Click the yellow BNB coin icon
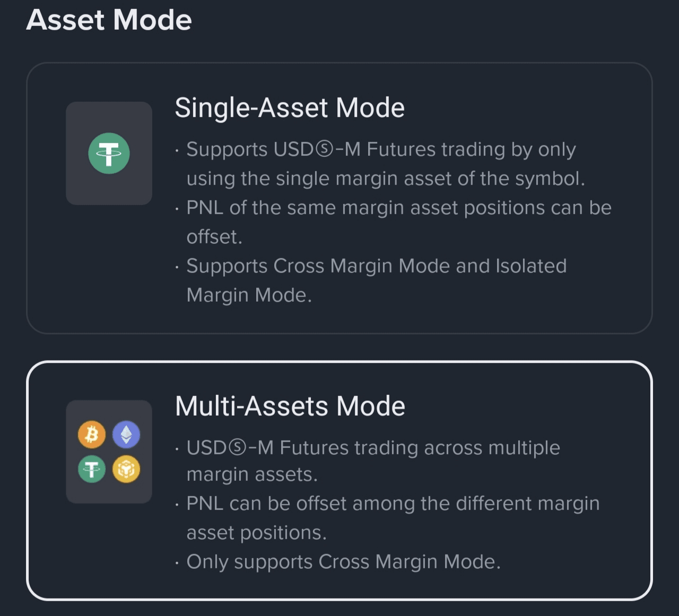 click(x=126, y=469)
